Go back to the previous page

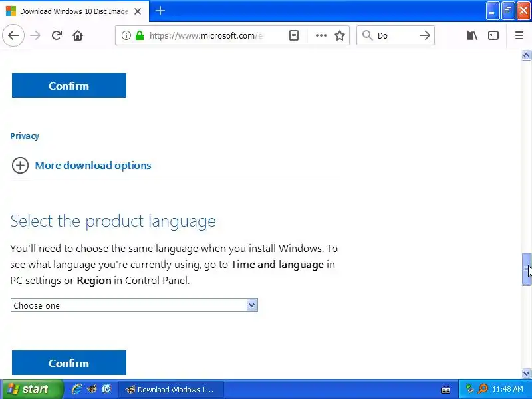click(x=13, y=35)
